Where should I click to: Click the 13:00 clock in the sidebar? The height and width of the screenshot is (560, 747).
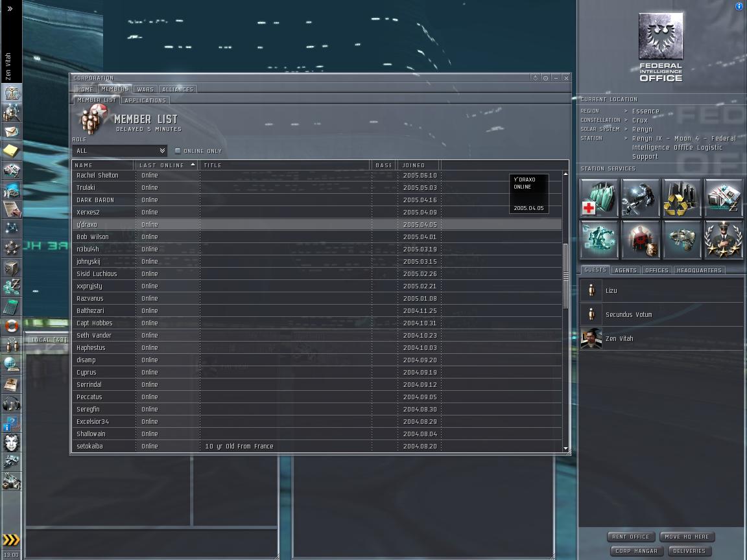(11, 555)
